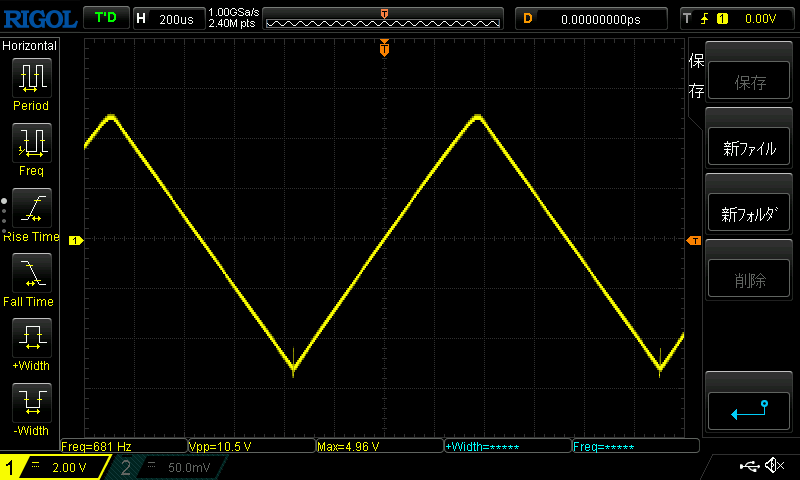800x480 pixels.
Task: Click the 削除 delete button
Action: [x=748, y=278]
